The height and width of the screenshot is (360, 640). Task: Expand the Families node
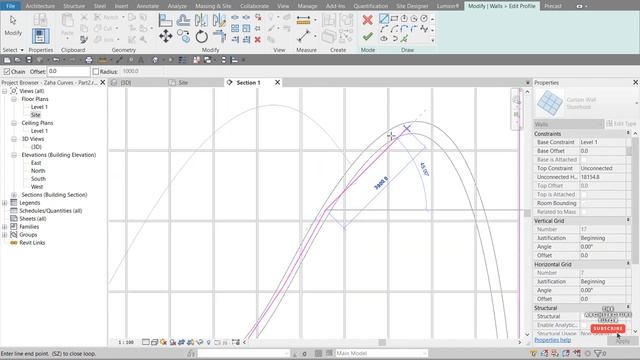click(x=4, y=227)
